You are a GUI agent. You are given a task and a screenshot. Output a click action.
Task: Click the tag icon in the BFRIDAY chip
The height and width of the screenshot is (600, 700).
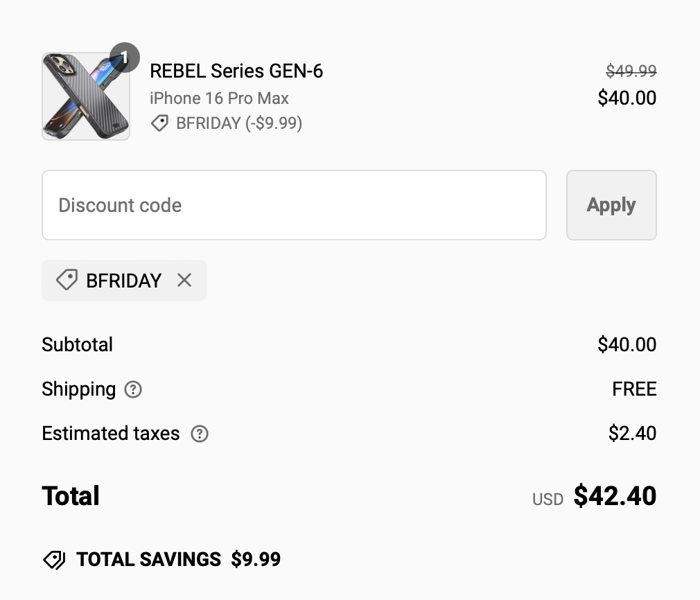click(x=67, y=281)
